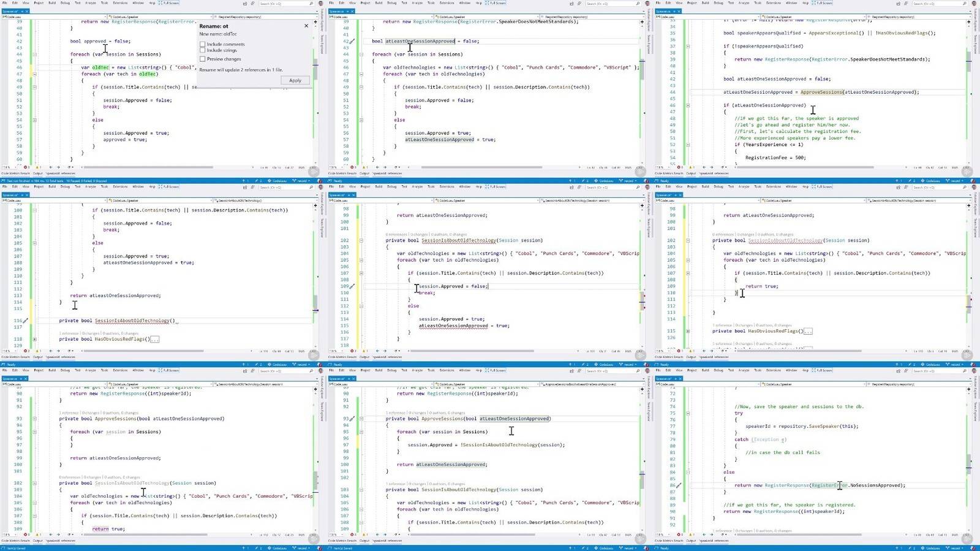Screen dimensions: 980x551
Task: Collapse the else block at line 112
Action: pos(361,306)
